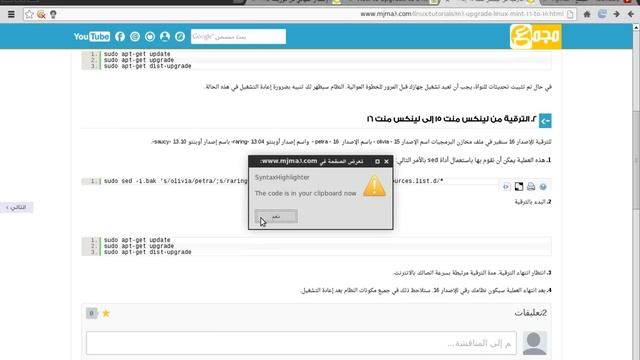This screenshot has width=640, height=360.
Task: Select the sed command code line
Action: point(273,181)
